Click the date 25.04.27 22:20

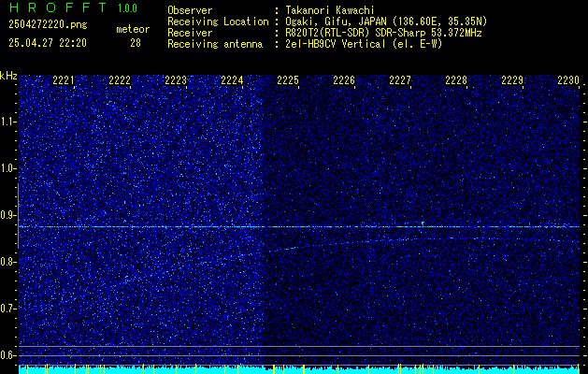point(48,43)
